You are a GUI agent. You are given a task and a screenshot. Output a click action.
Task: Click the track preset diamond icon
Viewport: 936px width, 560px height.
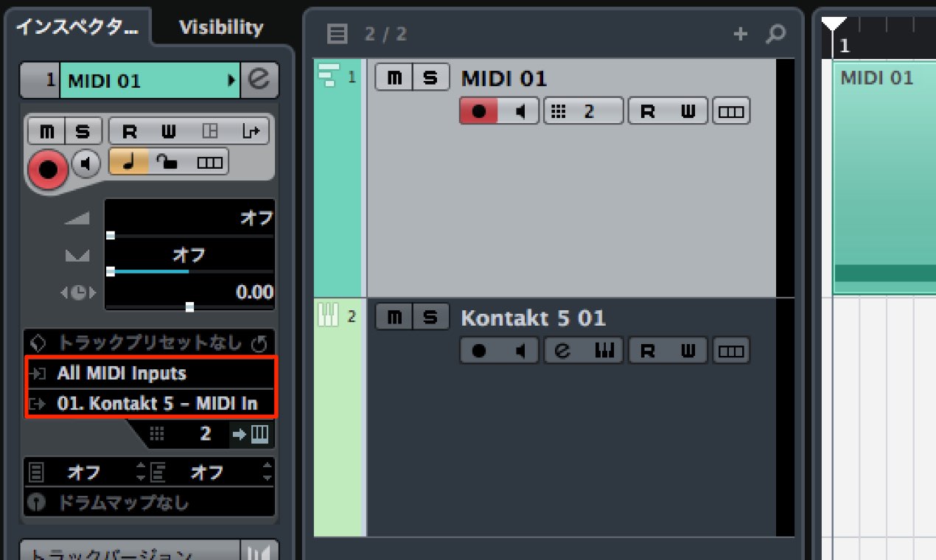38,343
